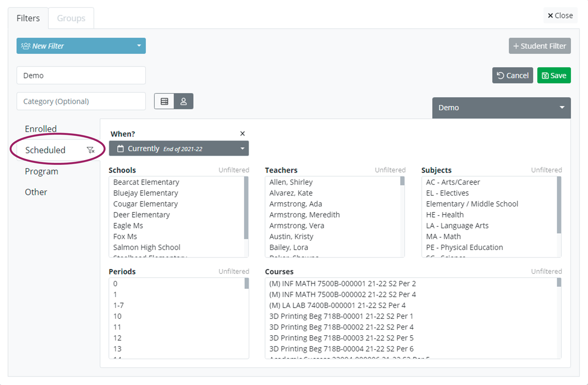Close the filters panel
Viewport: 588px width, 385px height.
pyautogui.click(x=560, y=16)
